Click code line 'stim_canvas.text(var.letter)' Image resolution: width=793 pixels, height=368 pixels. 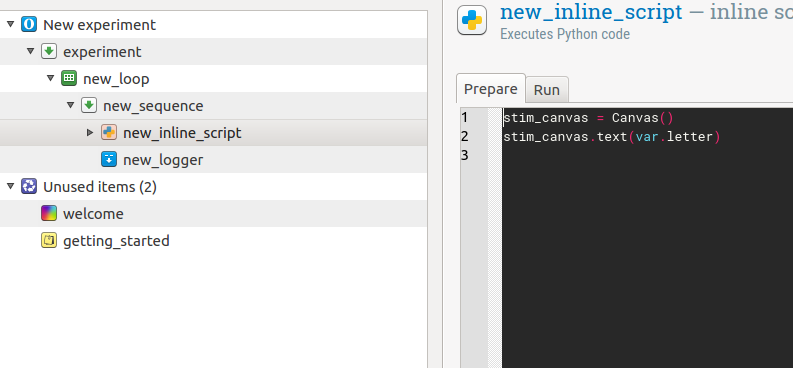[x=611, y=136]
